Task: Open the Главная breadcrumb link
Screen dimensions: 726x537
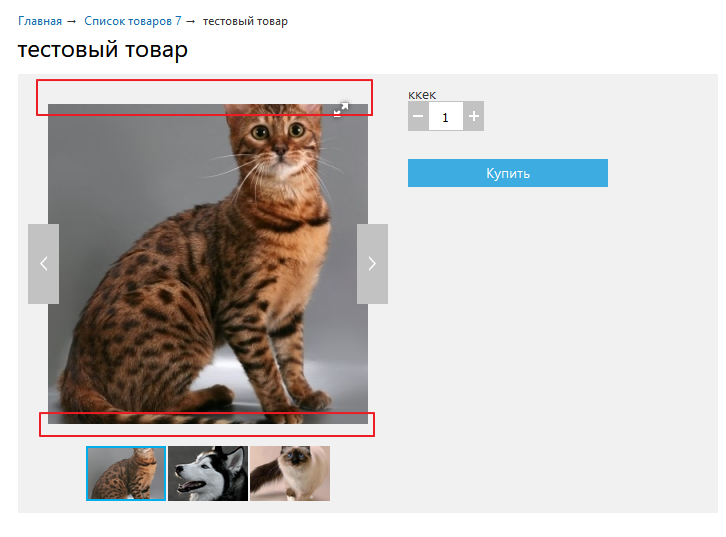Action: (40, 21)
